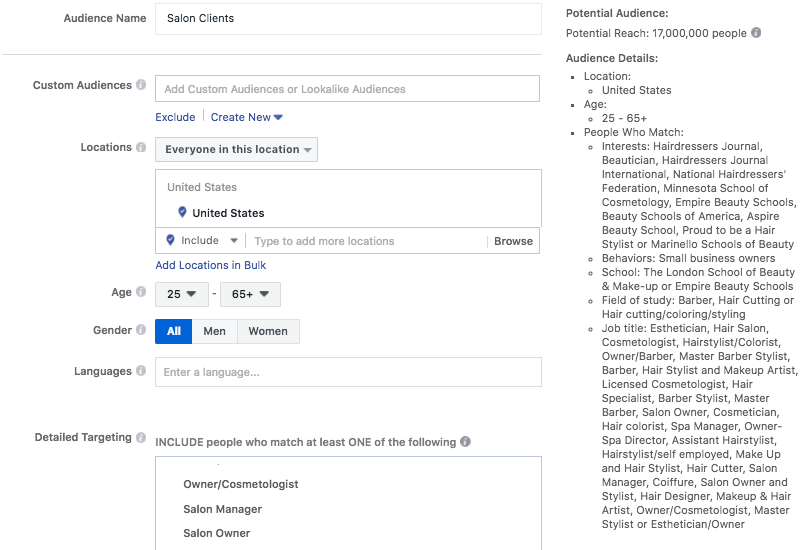Open the Detailed Targeting info icon
The width and height of the screenshot is (808, 550).
pos(141,437)
